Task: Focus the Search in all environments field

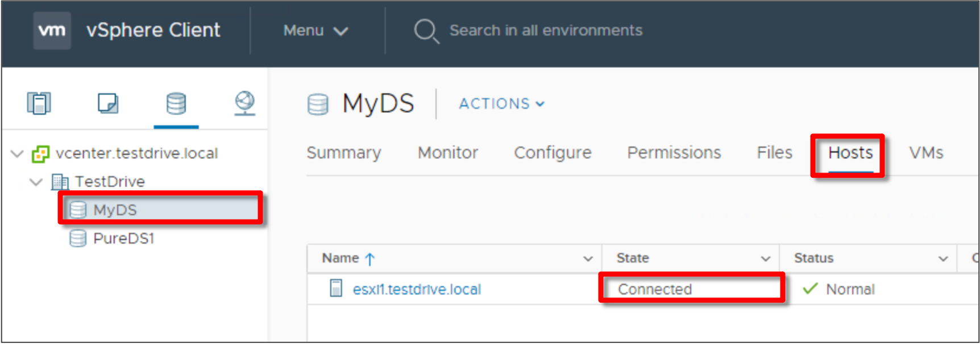Action: tap(546, 31)
